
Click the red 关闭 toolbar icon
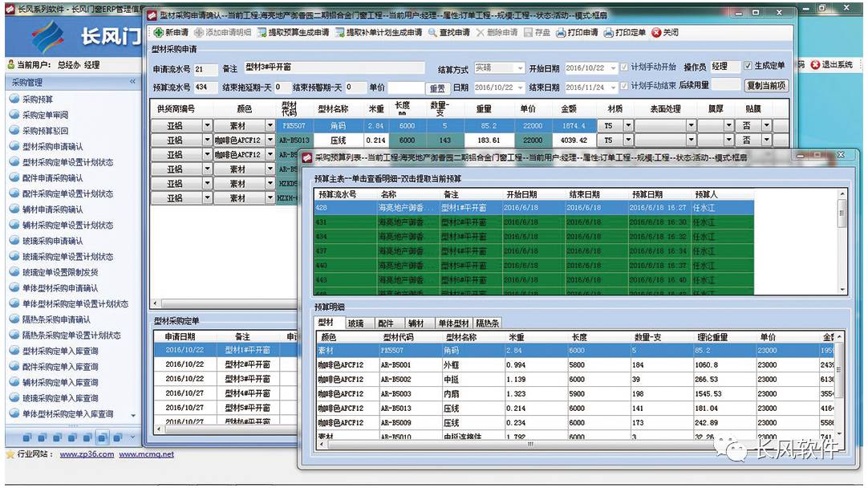pos(655,33)
